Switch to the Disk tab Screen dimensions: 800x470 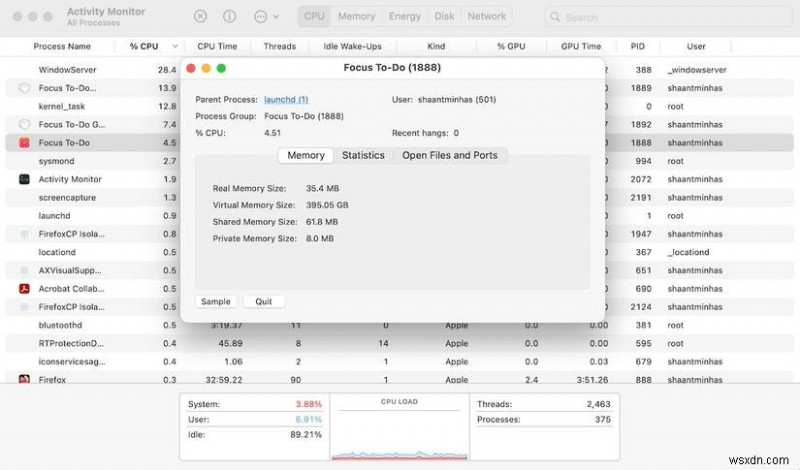point(444,16)
